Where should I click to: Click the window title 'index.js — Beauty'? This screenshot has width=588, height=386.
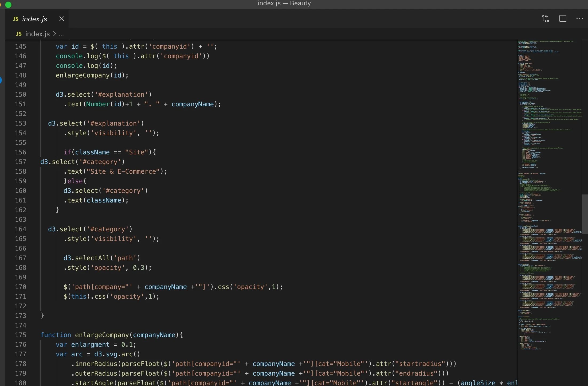pos(284,3)
